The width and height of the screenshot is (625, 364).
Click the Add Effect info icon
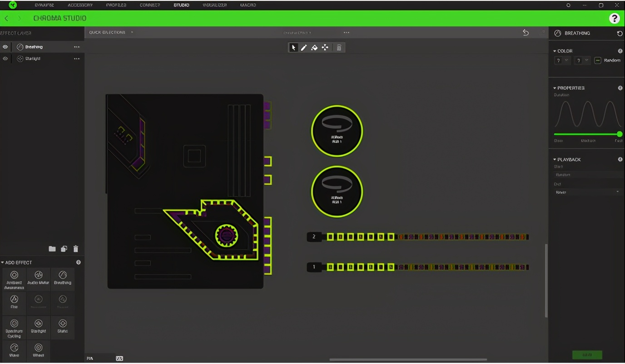coord(79,262)
